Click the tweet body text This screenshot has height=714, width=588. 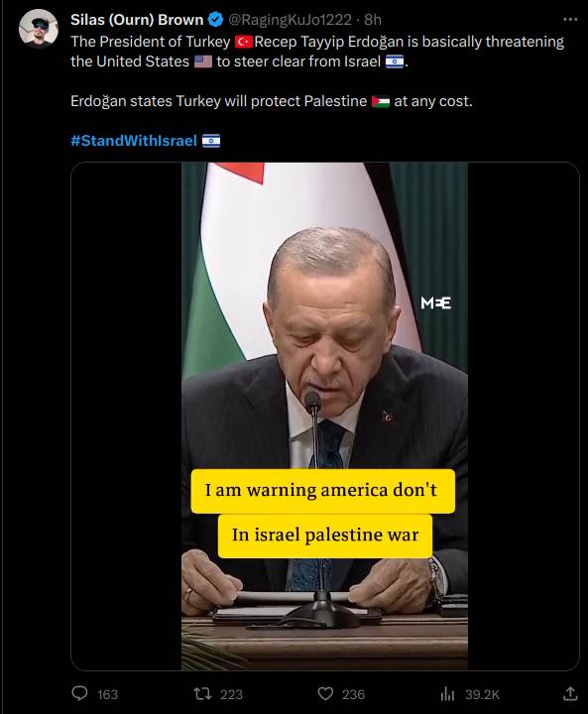click(x=317, y=71)
